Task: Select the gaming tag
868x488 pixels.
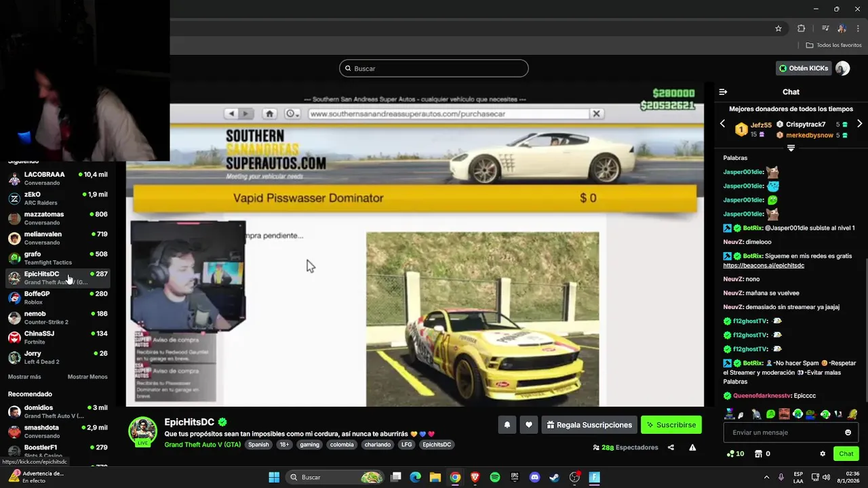Action: [x=309, y=445]
